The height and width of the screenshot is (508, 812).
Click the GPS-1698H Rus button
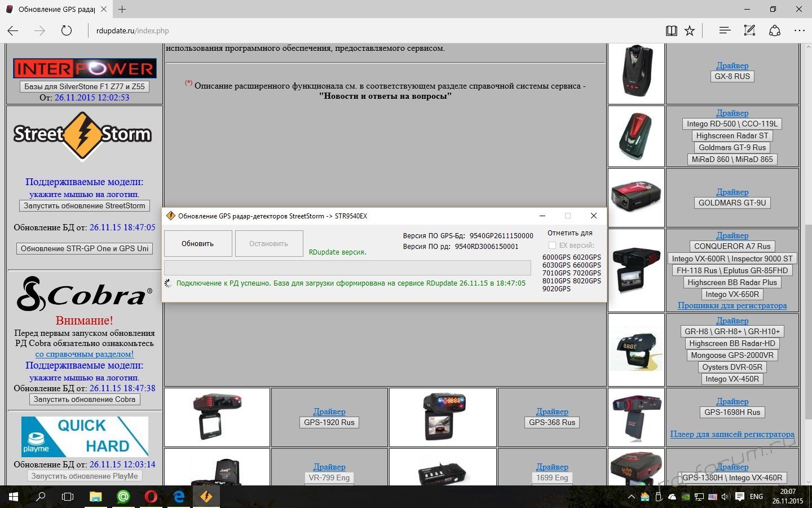(732, 412)
